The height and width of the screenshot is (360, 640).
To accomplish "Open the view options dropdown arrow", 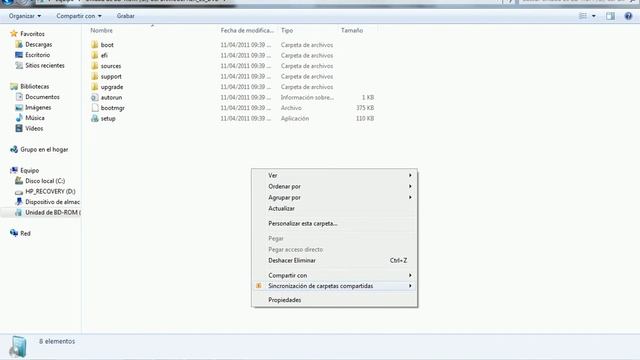I will 593,16.
